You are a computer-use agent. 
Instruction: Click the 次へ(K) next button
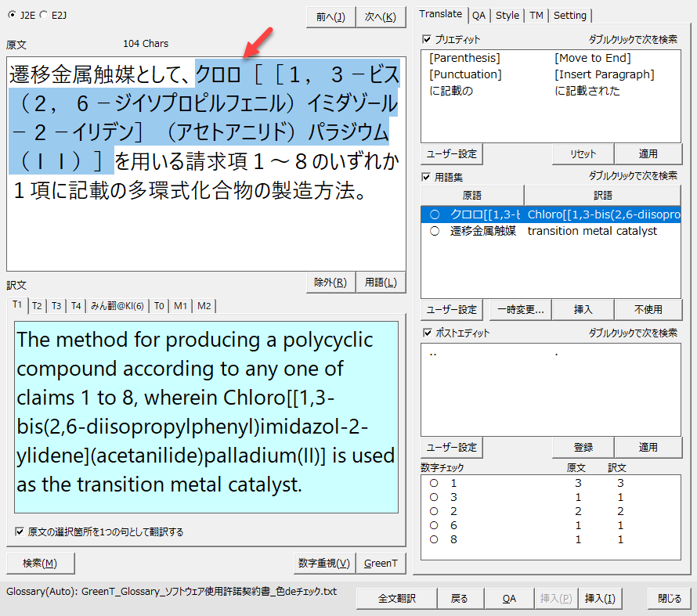[381, 16]
